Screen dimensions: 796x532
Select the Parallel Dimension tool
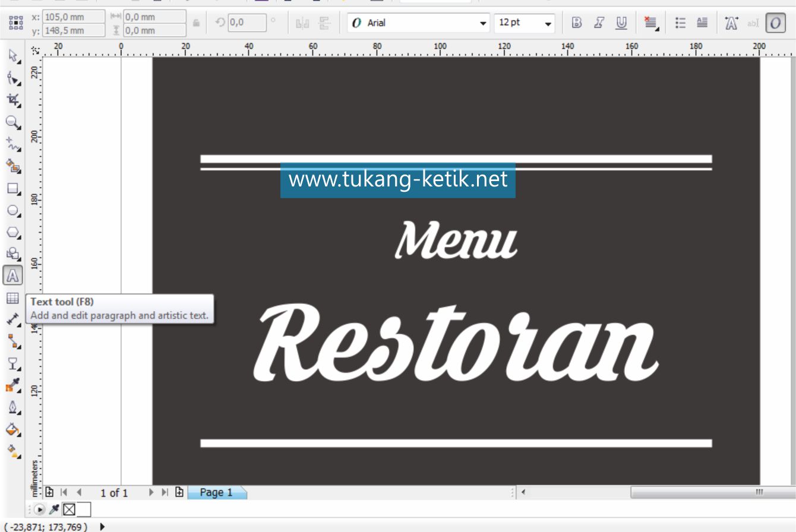(13, 320)
